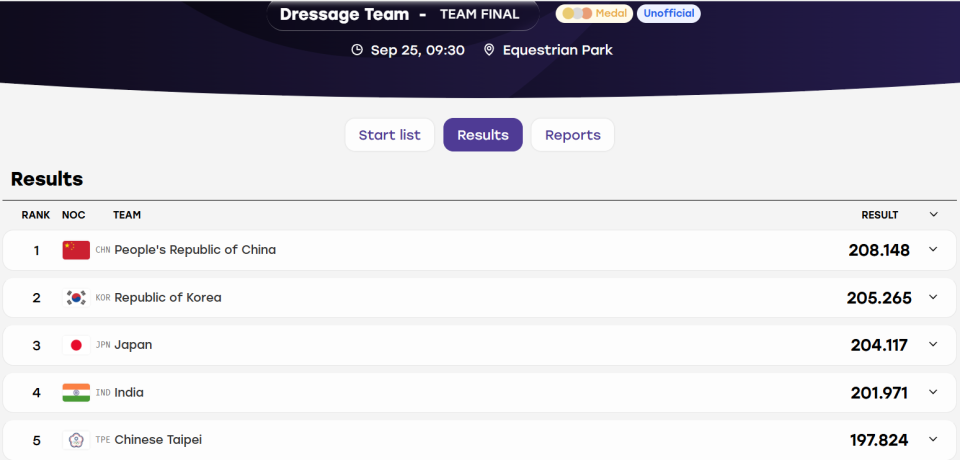Image resolution: width=960 pixels, height=460 pixels.
Task: Click the RESULT column header
Action: [x=880, y=215]
